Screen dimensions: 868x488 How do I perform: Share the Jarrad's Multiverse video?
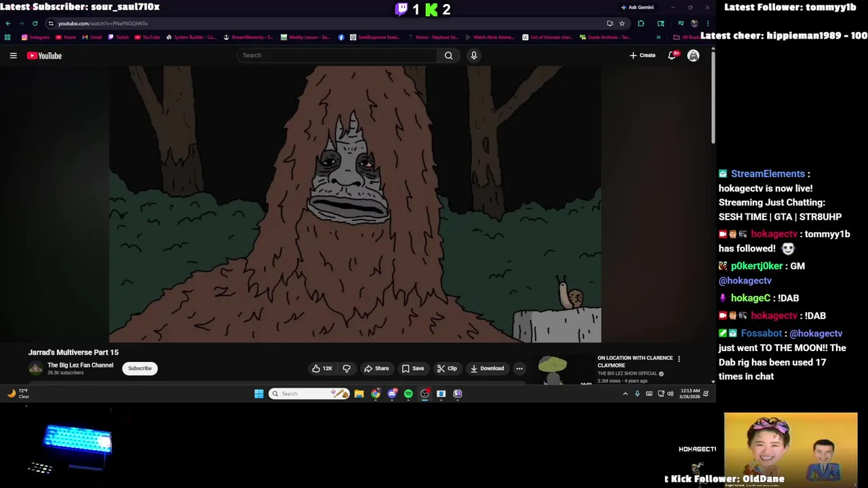[x=376, y=369]
